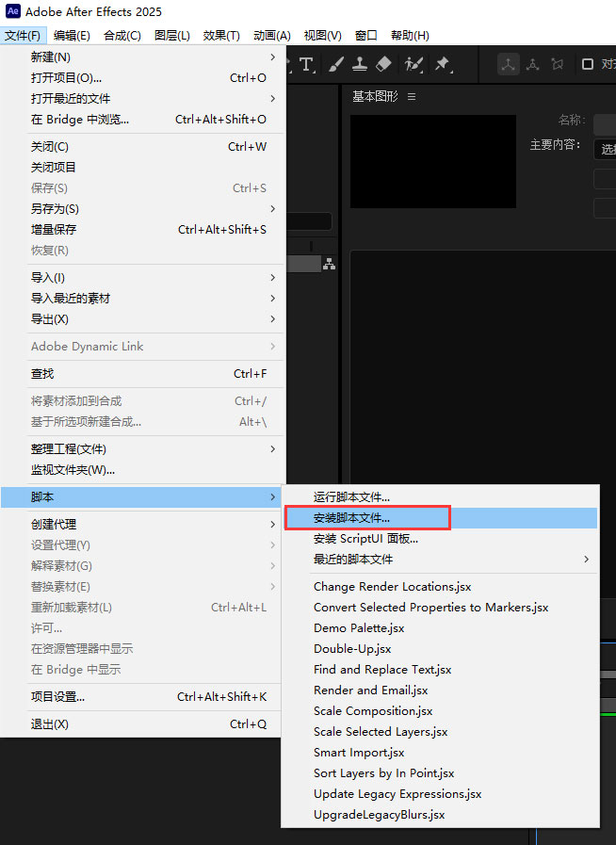Screen dimensions: 616x845
Task: Choose 关闭项目 menu item
Action: pos(143,167)
